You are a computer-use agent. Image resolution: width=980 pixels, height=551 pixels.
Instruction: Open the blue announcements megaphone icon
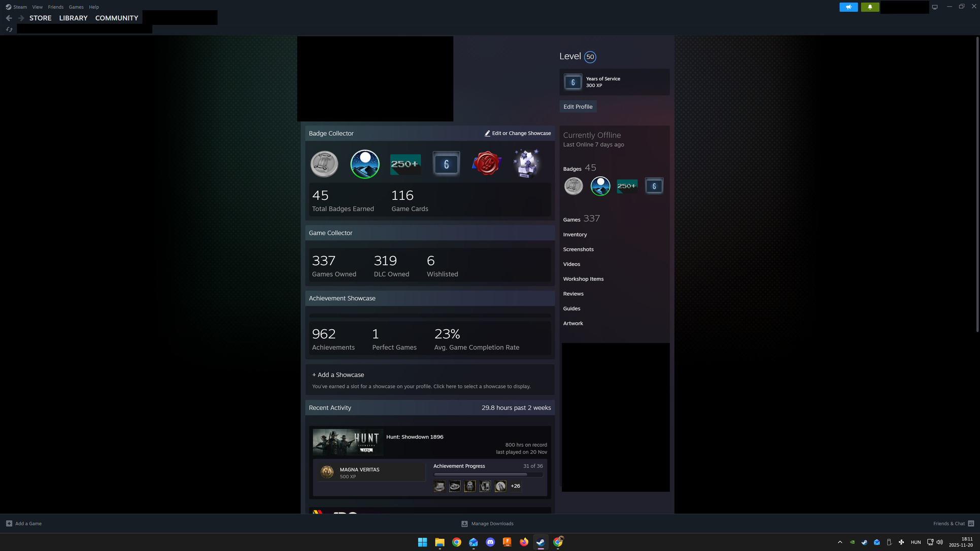[848, 7]
